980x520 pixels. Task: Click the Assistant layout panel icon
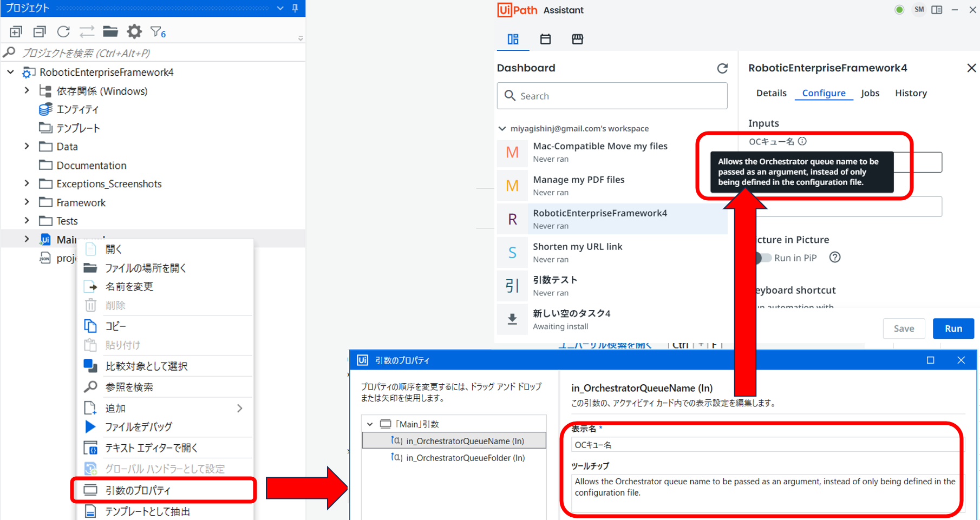937,10
